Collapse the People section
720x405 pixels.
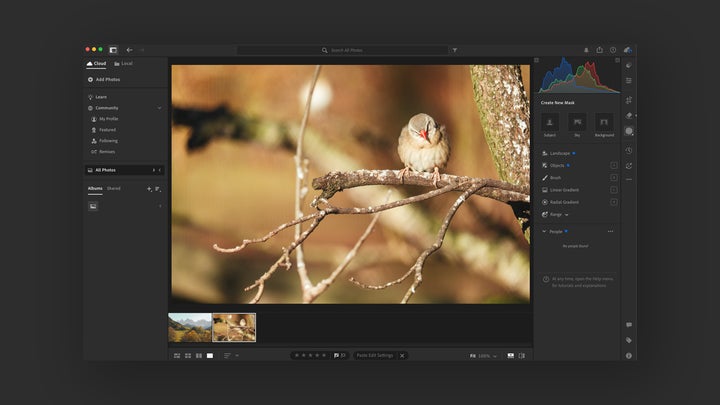tap(544, 231)
